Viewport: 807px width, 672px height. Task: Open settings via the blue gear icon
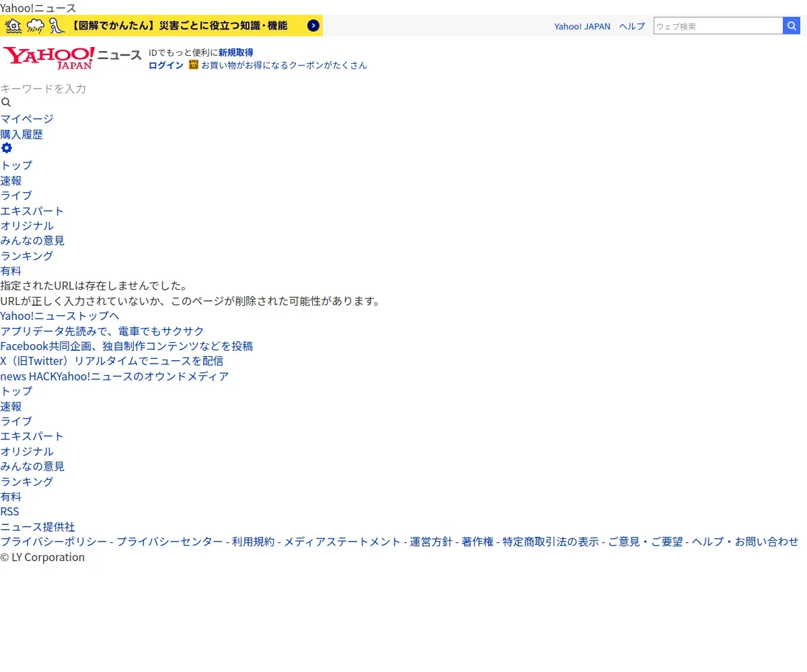pos(6,149)
